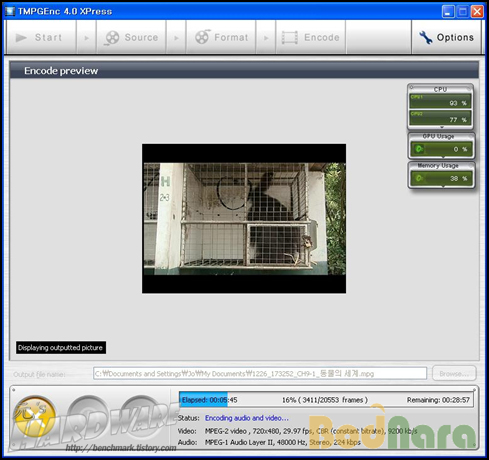Image resolution: width=489 pixels, height=460 pixels.
Task: Expand the Memory Usage panel arrow
Action: [x=443, y=187]
